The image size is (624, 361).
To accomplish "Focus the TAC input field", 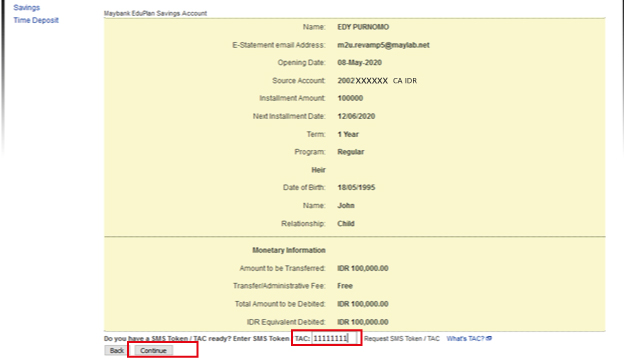I will (x=333, y=338).
